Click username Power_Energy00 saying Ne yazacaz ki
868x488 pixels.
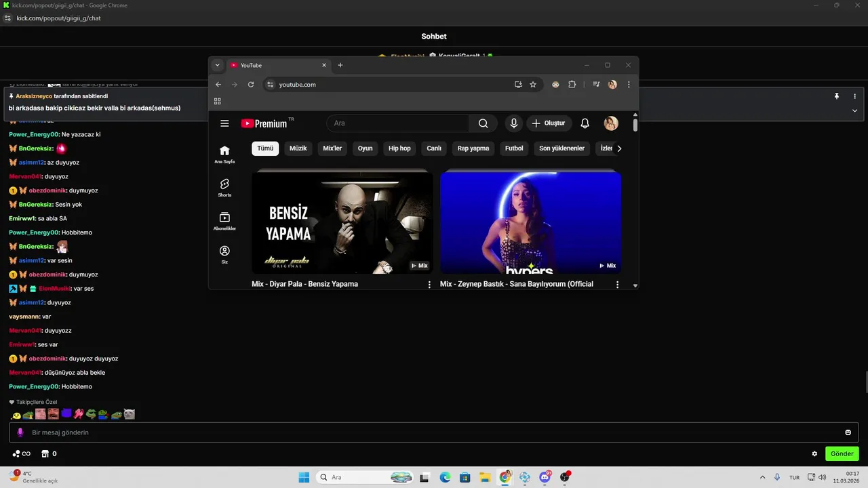coord(35,134)
